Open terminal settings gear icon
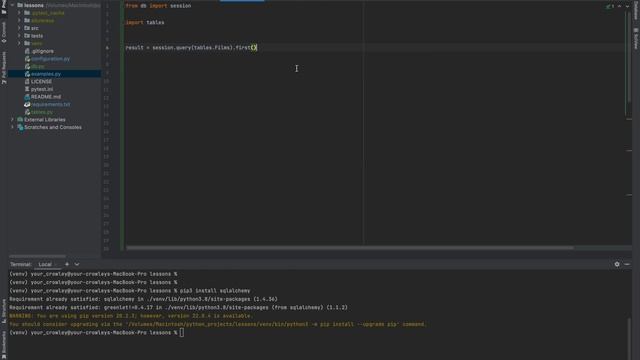Image resolution: width=640 pixels, height=360 pixels. point(617,264)
